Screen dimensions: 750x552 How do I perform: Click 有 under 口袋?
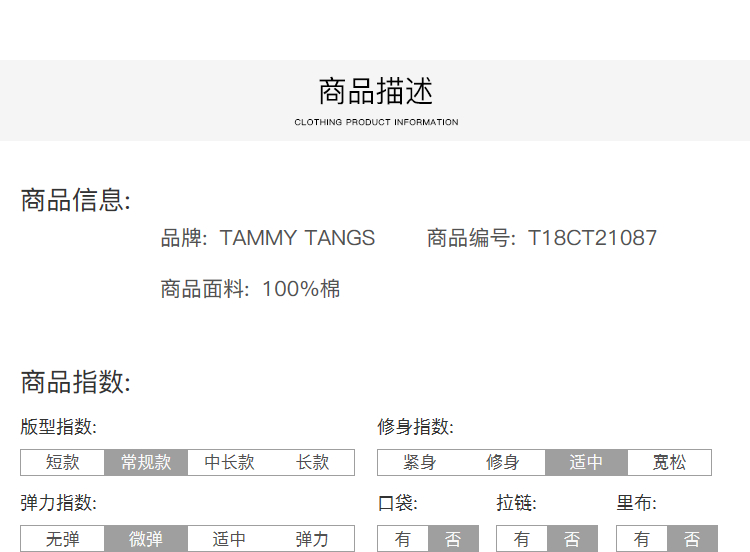coord(403,539)
